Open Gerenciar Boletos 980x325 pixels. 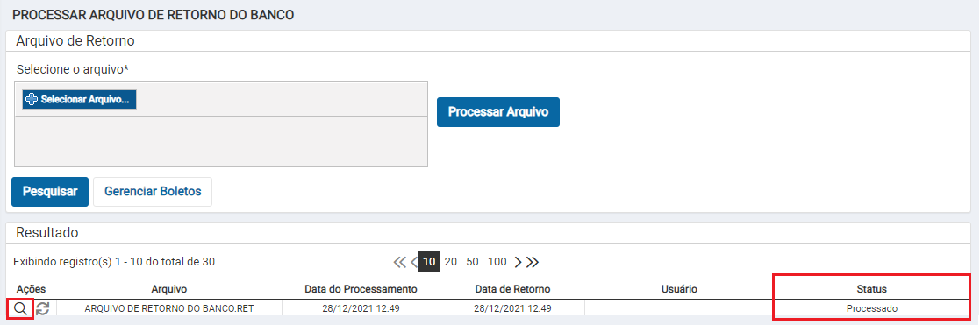point(153,192)
